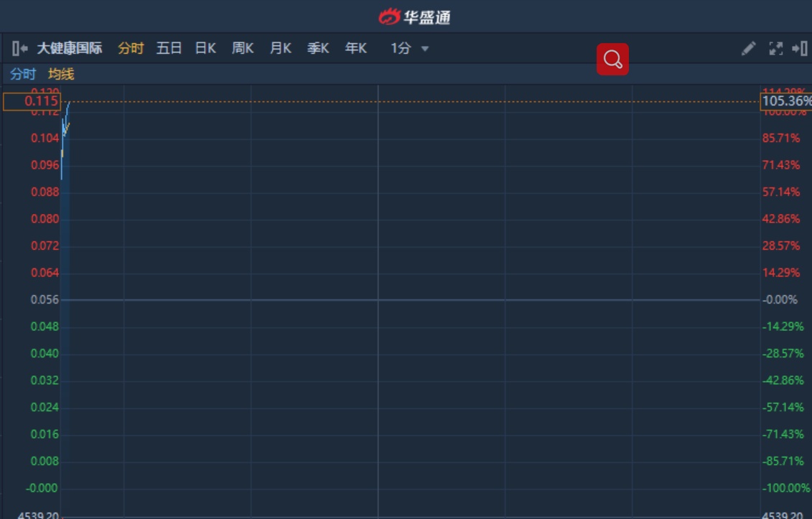Screen dimensions: 812x519
Task: Show the 月K chart
Action: click(281, 49)
